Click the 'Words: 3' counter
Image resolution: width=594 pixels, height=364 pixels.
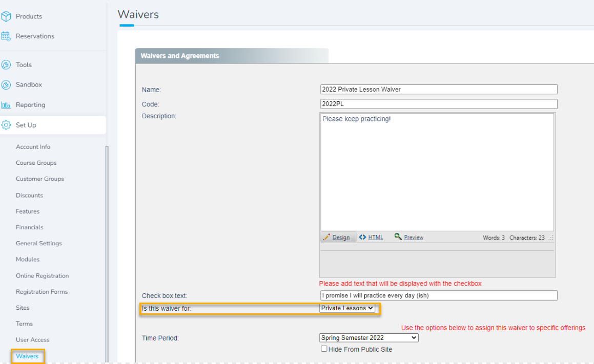coord(494,238)
